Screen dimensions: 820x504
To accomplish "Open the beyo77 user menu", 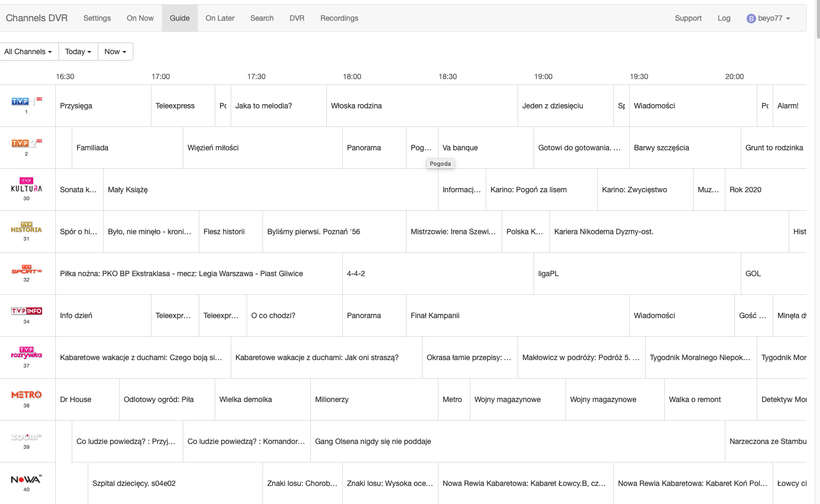I will click(x=768, y=18).
